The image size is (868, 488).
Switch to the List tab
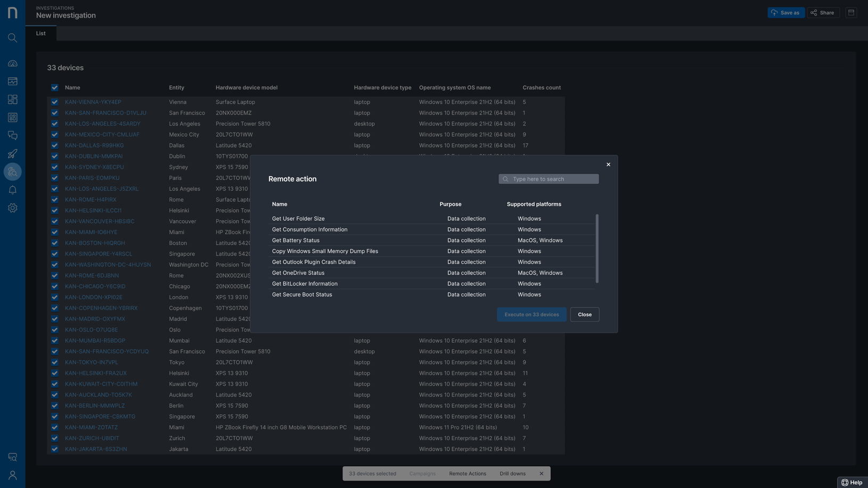(x=41, y=34)
